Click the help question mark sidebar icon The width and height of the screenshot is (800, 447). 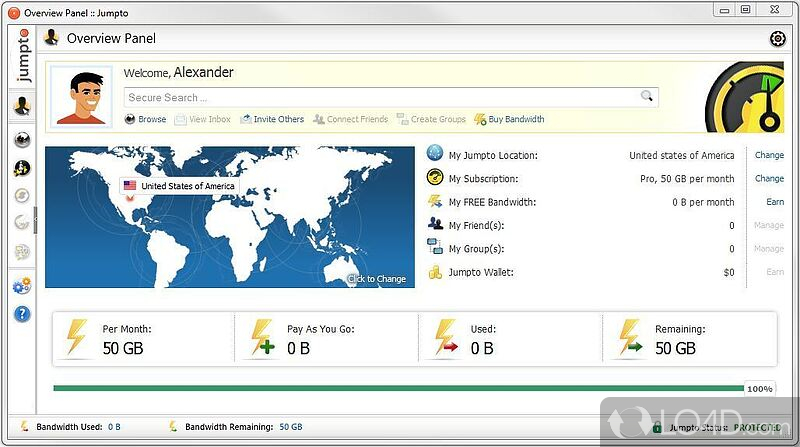click(x=21, y=314)
